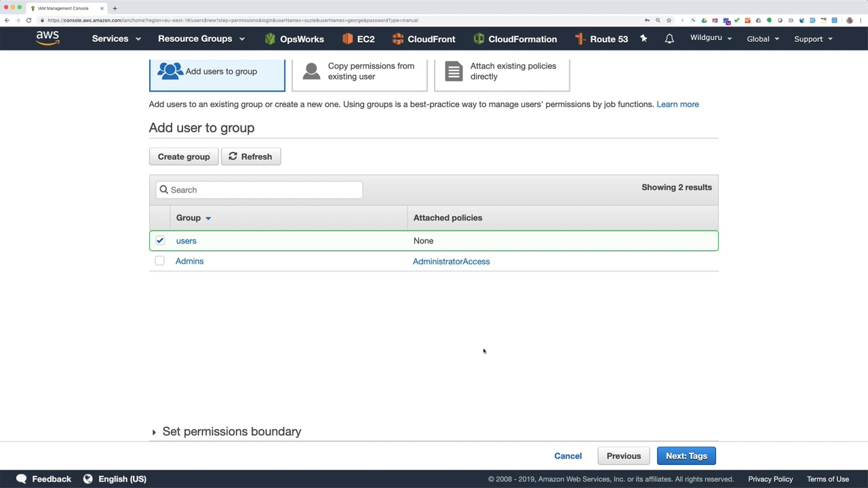Click Next: Tags button
This screenshot has height=488, width=868.
[x=686, y=456]
